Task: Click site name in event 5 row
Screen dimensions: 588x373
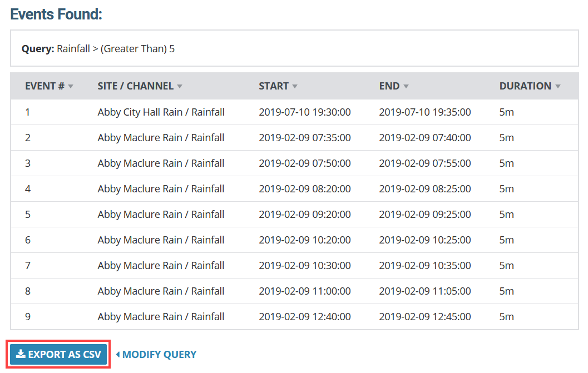Action: pos(161,214)
